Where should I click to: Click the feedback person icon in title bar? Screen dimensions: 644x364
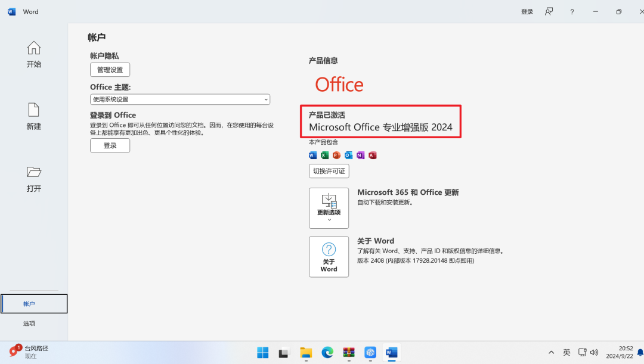click(549, 11)
